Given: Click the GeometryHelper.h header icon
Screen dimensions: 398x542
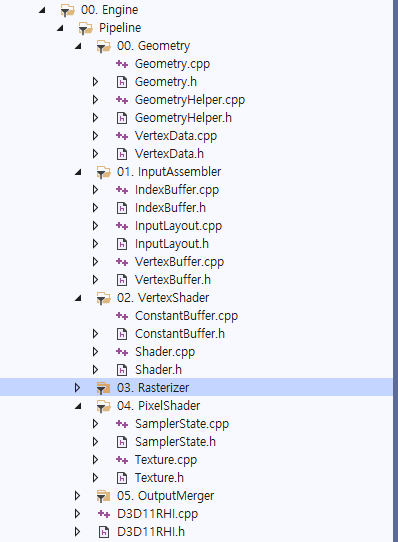Looking at the screenshot, I should [x=122, y=118].
